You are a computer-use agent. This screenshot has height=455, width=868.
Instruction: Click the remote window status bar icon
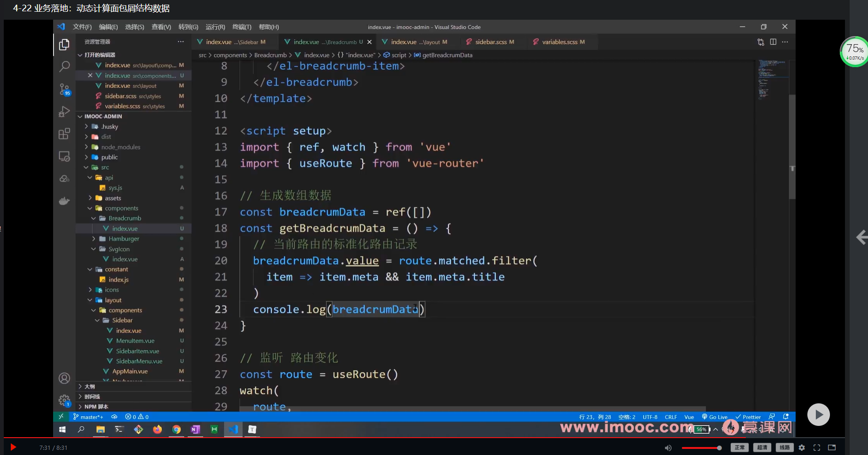click(61, 416)
